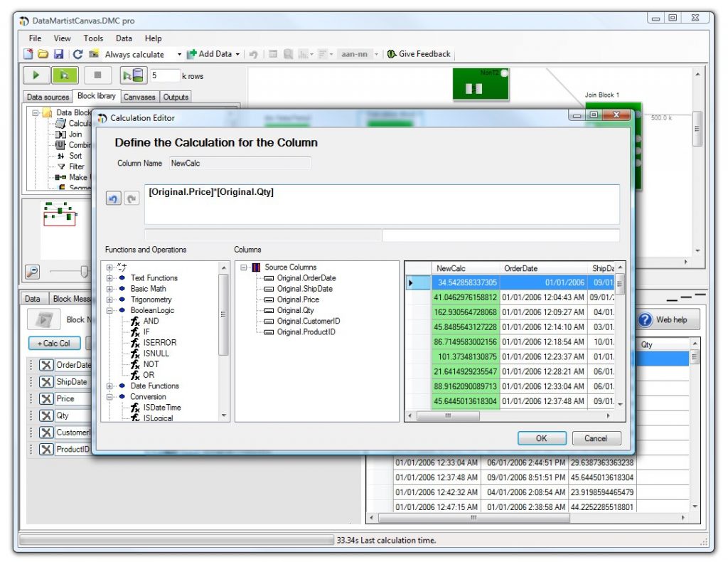This screenshot has width=728, height=562.
Task: Switch to Canvases tab
Action: coord(139,97)
